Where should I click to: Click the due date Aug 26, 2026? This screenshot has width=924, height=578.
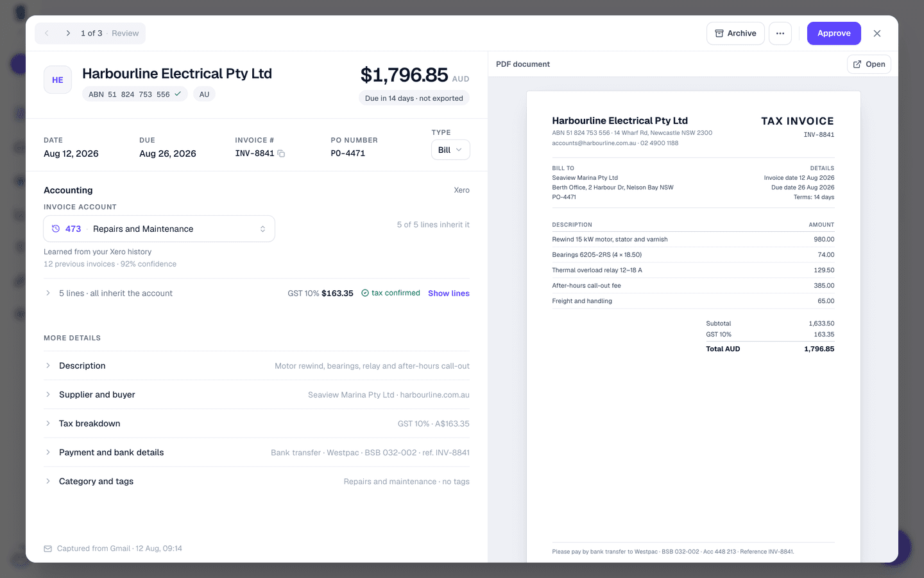click(x=167, y=153)
